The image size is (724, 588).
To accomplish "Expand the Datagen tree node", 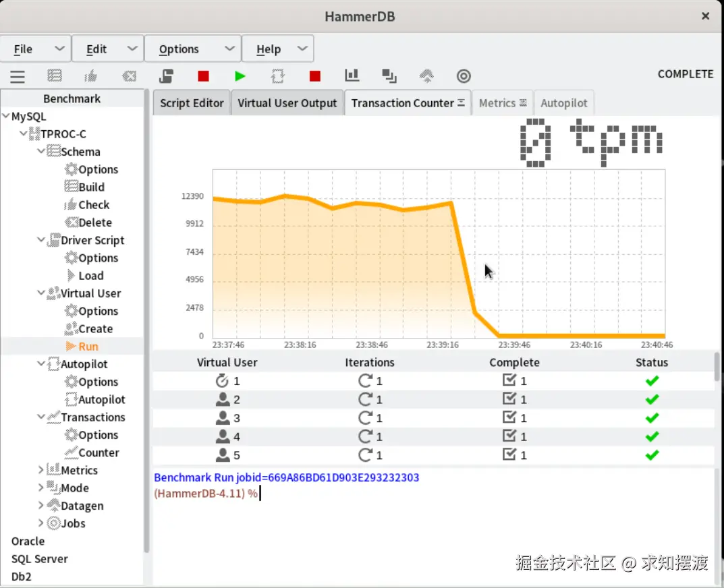I will [40, 505].
